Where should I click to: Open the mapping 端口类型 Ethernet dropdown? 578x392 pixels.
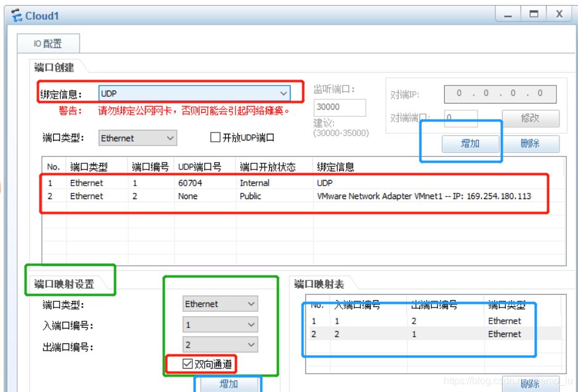tap(220, 304)
